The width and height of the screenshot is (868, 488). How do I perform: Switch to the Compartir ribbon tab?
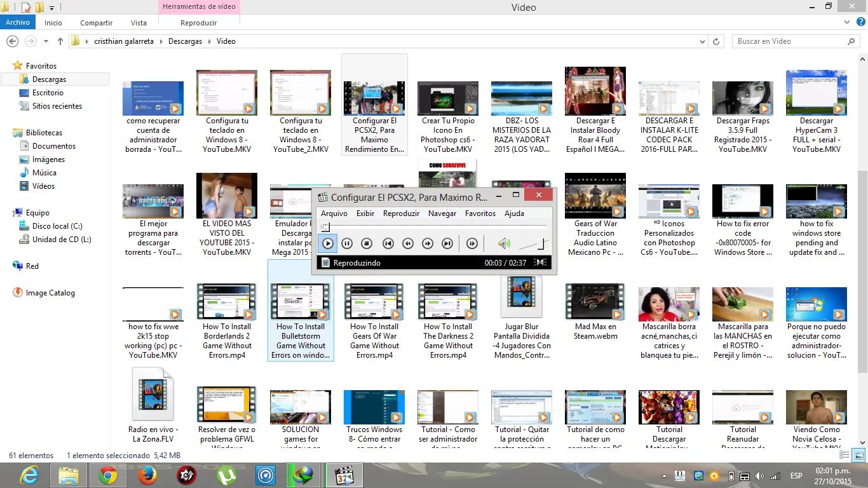point(97,23)
